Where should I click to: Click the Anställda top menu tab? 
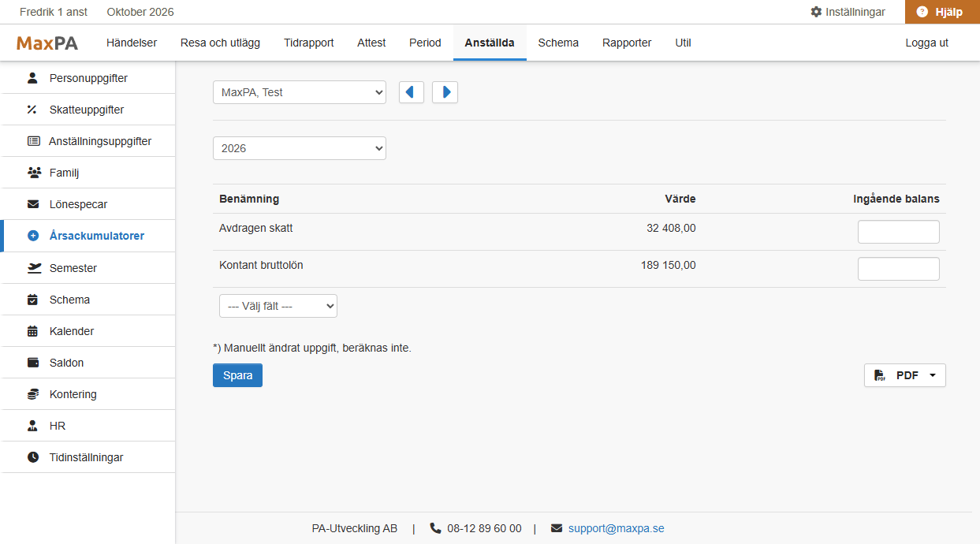[x=490, y=43]
